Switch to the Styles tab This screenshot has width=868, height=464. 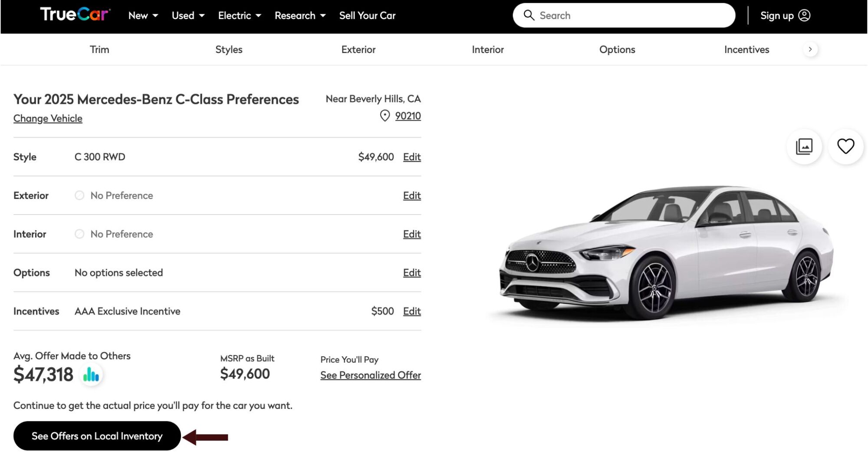point(229,50)
